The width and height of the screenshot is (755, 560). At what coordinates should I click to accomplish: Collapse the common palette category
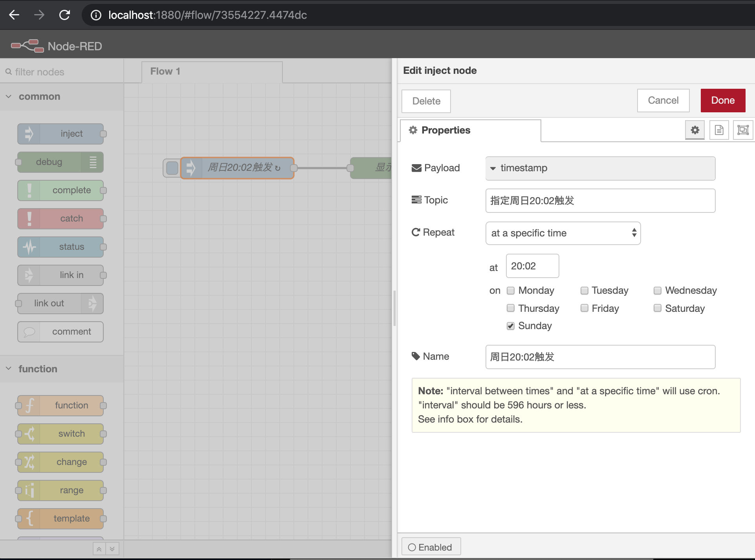[x=9, y=97]
